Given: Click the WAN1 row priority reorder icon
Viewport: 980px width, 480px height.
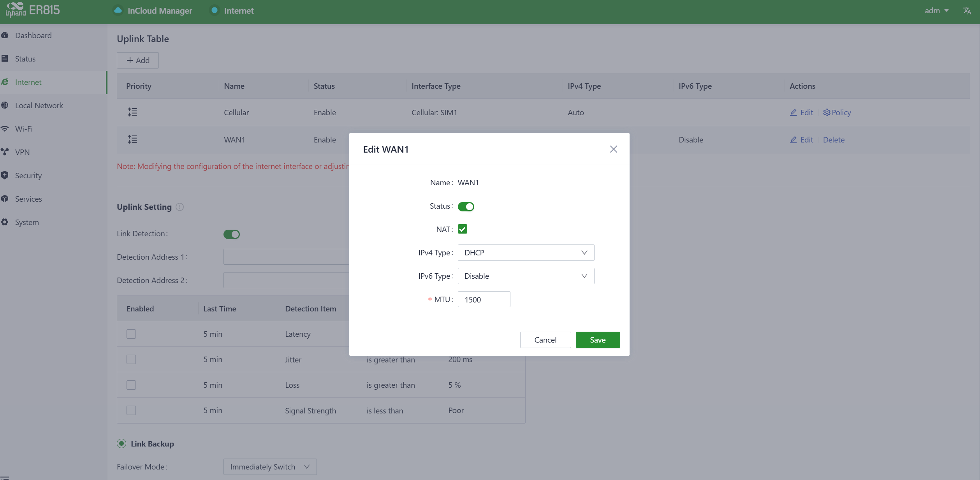Looking at the screenshot, I should 132,139.
